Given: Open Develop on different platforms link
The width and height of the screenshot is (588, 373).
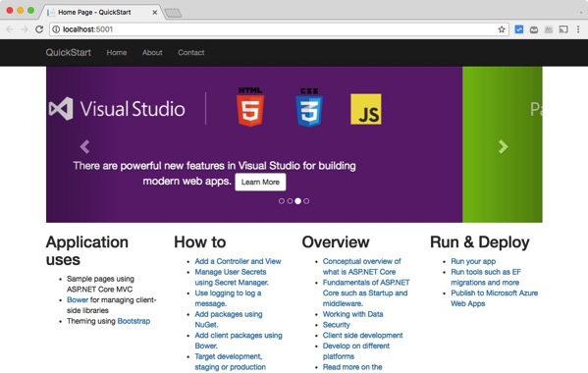Looking at the screenshot, I should (356, 350).
